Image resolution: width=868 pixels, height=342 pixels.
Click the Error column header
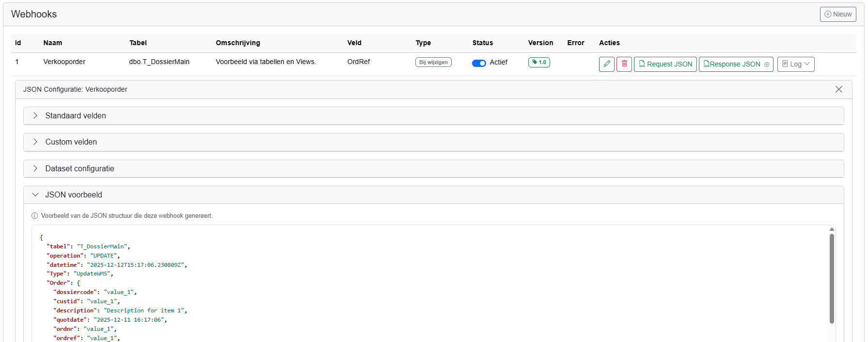pyautogui.click(x=576, y=43)
